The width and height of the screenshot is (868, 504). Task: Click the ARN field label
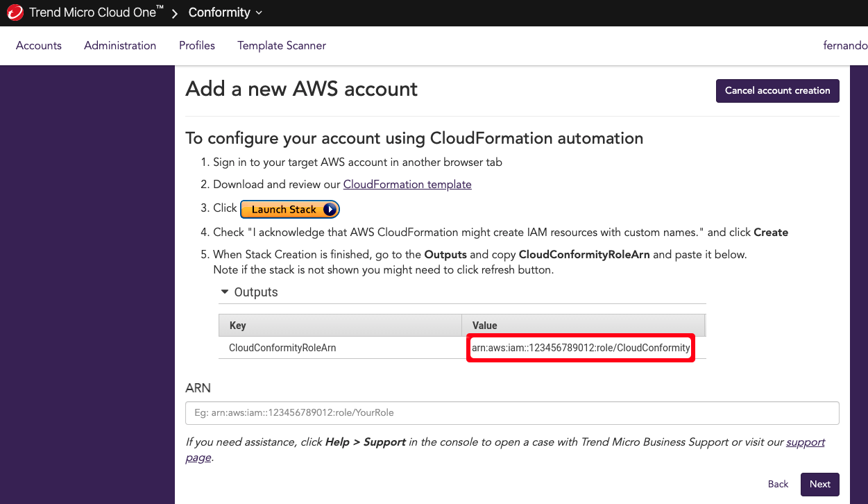pos(198,388)
